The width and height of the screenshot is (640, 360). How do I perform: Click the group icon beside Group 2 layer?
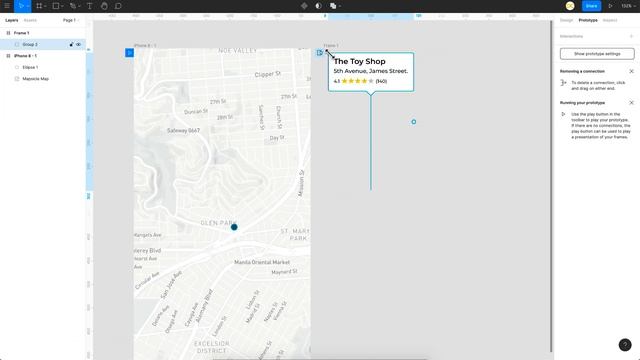point(17,44)
